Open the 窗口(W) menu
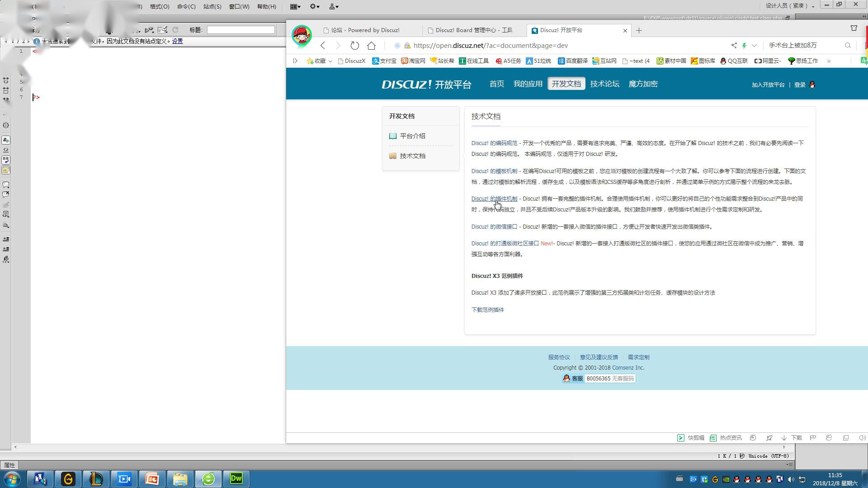868x488 pixels. [239, 6]
